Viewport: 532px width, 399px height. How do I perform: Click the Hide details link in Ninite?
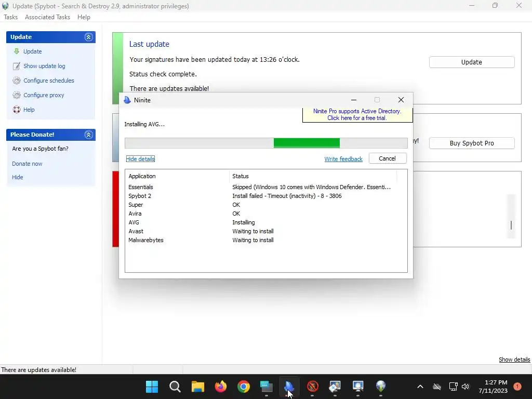[x=140, y=159]
